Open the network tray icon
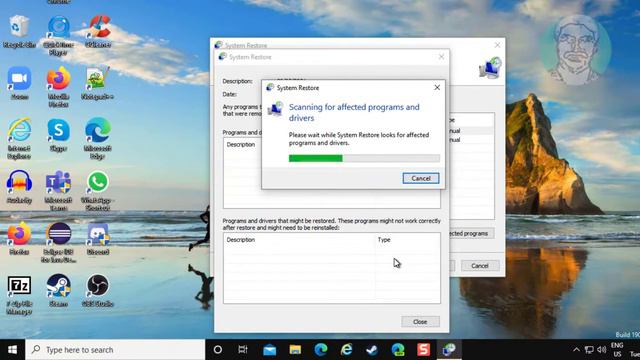 click(x=589, y=350)
